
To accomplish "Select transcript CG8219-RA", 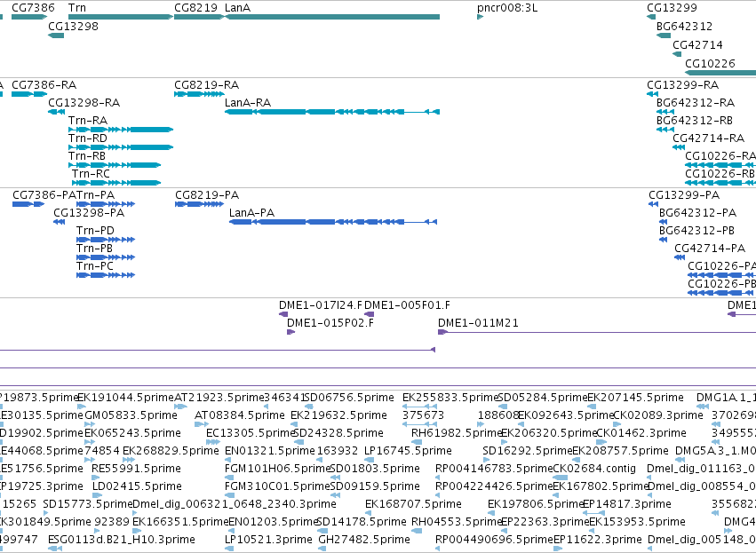I will [x=199, y=94].
